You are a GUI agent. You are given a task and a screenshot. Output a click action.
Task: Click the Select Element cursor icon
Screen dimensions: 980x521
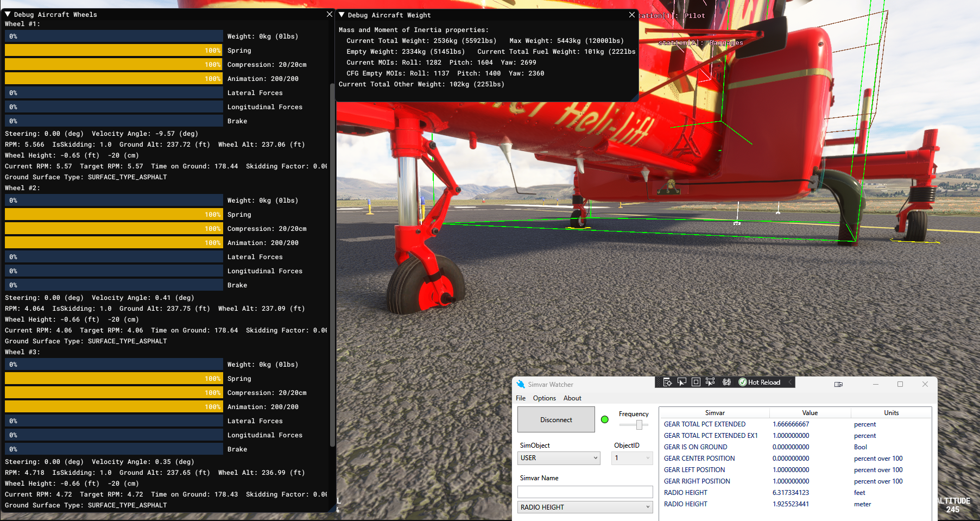(x=682, y=382)
